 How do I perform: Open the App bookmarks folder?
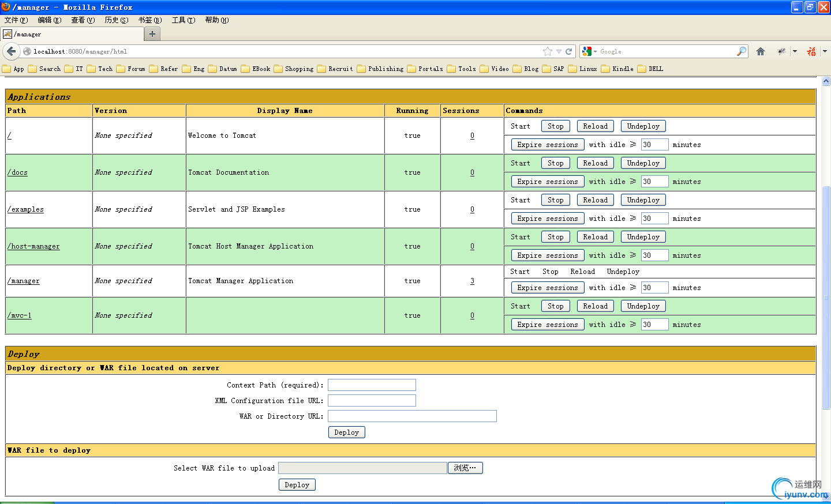pos(13,69)
